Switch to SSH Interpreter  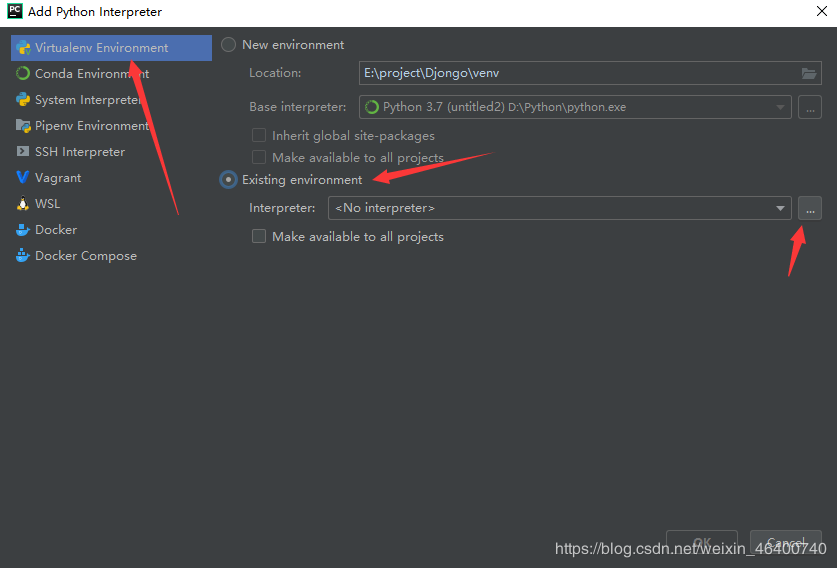112,152
